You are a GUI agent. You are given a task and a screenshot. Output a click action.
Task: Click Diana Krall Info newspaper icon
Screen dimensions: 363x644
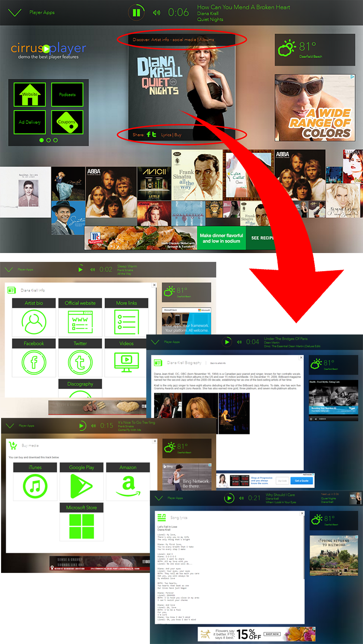click(11, 290)
